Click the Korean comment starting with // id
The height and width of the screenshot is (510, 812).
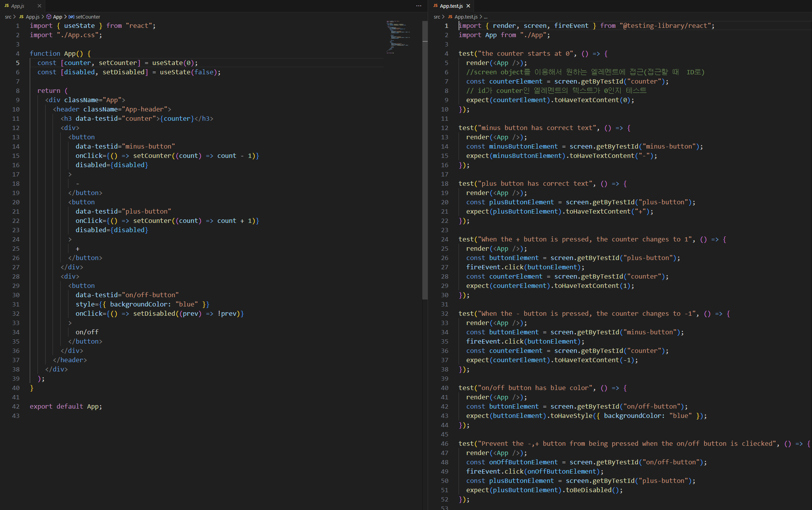(x=556, y=91)
